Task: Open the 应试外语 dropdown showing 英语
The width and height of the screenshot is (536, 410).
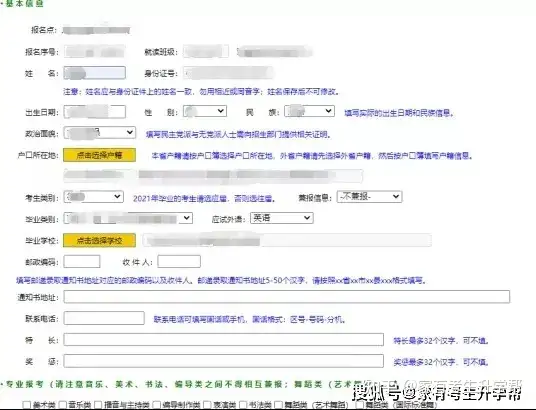Action: tap(282, 218)
